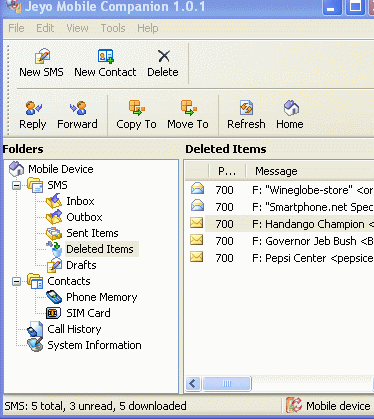Select the Phone Memory label
Image resolution: width=374 pixels, height=419 pixels.
click(102, 297)
